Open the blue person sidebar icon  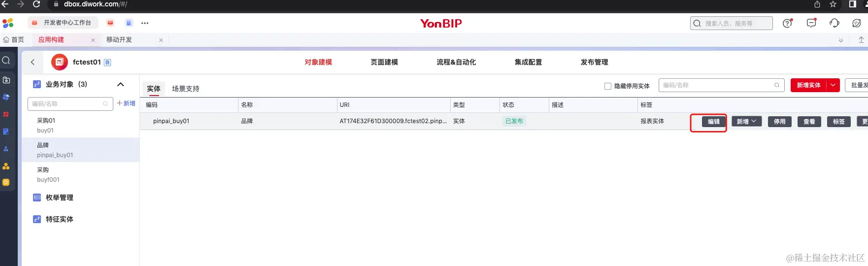pos(6,149)
